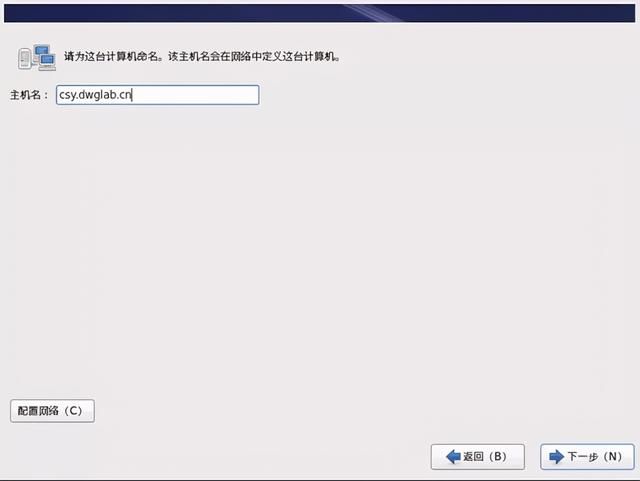This screenshot has width=640, height=481.
Task: Go back with the 返回 (B) button
Action: point(478,457)
